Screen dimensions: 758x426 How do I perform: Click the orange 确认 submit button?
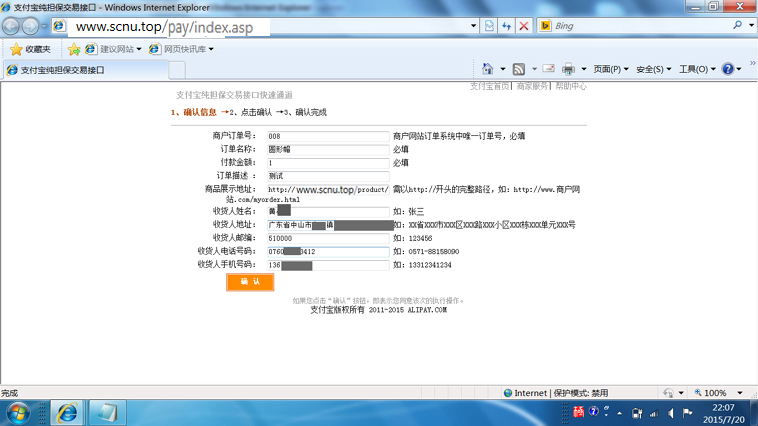click(x=250, y=282)
